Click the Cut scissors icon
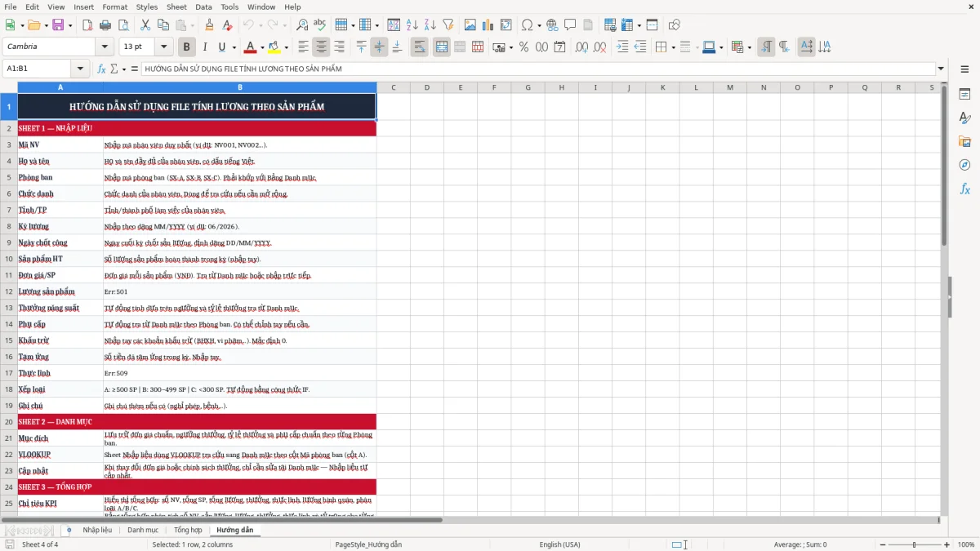Viewport: 980px width, 551px height. [145, 25]
